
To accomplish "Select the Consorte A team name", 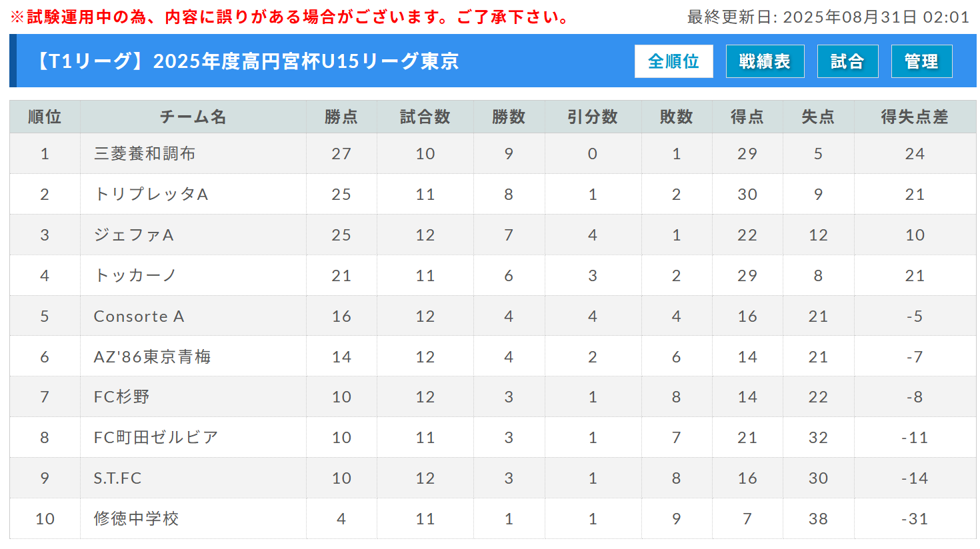I will click(x=139, y=316).
